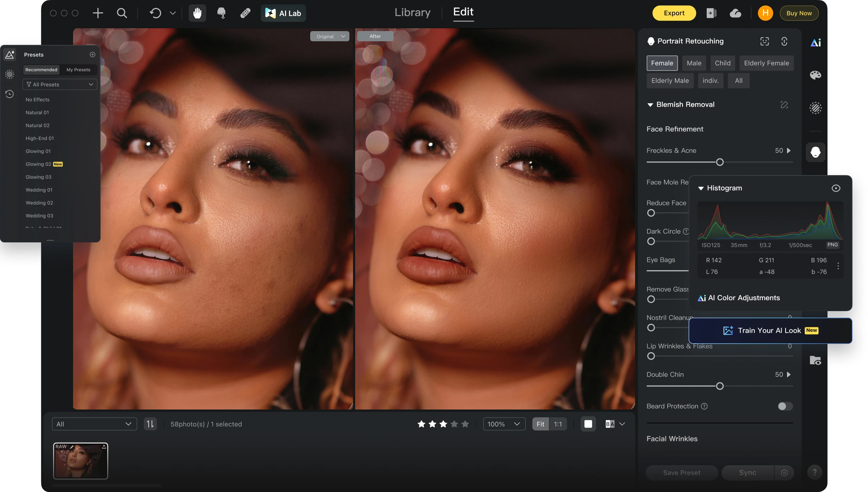Open the All Presets filter dropdown
The image size is (868, 492).
pos(60,84)
